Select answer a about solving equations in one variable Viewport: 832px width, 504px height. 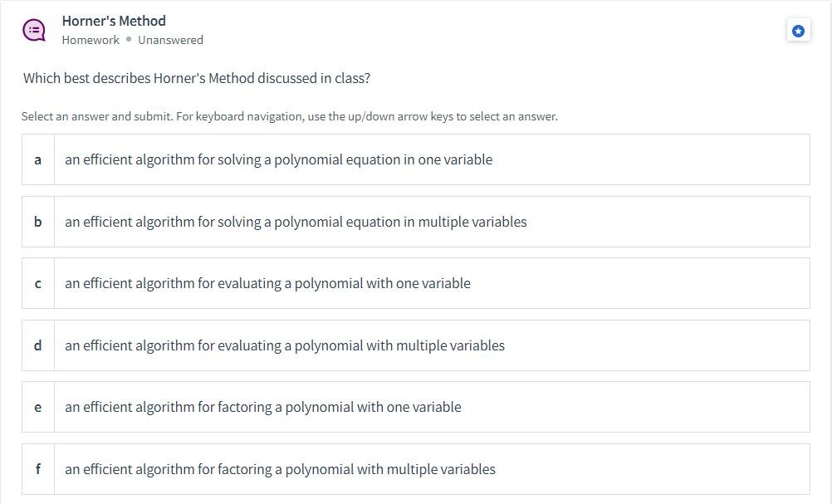(332, 159)
